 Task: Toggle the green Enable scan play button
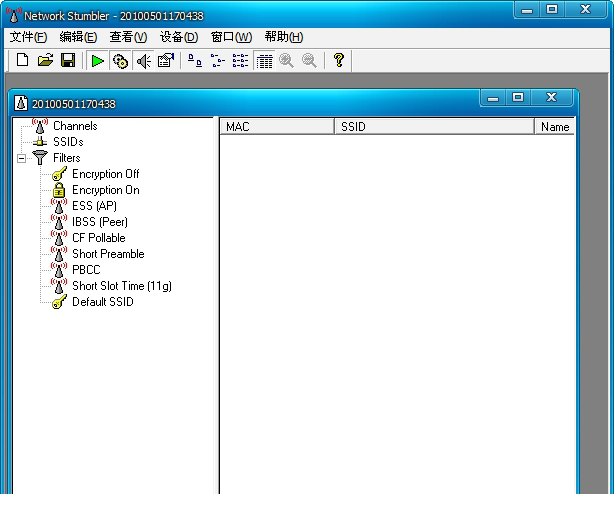98,61
